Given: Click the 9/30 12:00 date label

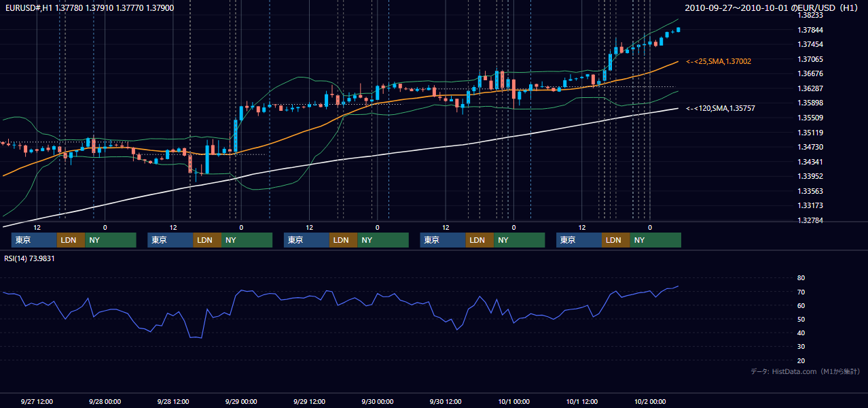Looking at the screenshot, I should [x=445, y=401].
